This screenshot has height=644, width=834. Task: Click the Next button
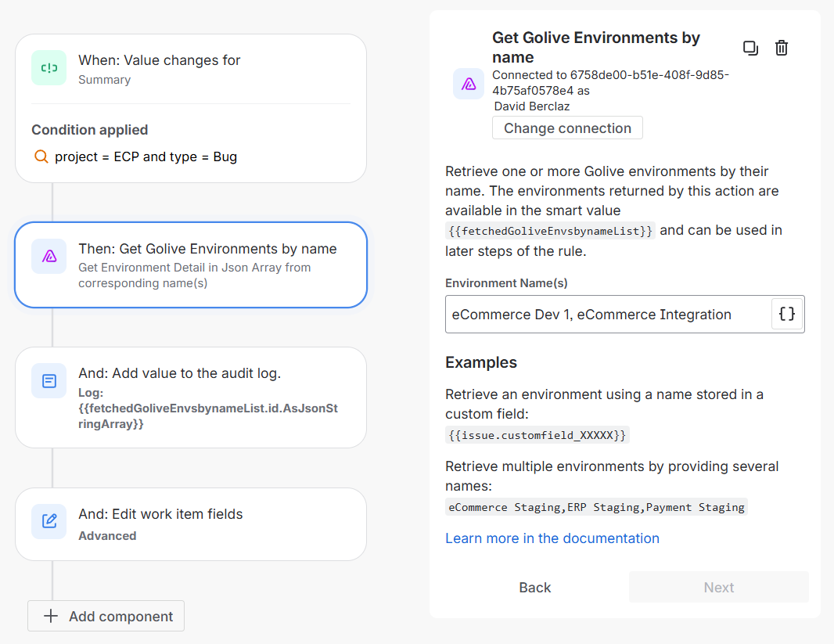pos(718,587)
